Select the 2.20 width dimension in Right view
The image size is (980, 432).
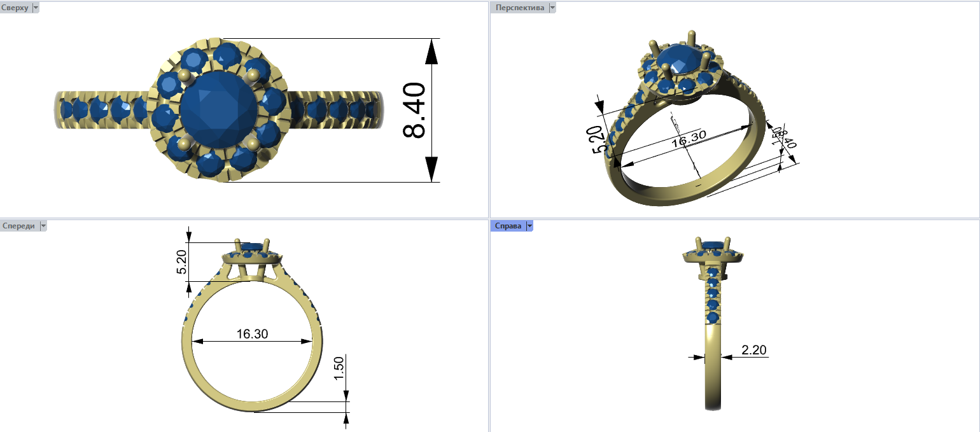point(753,350)
